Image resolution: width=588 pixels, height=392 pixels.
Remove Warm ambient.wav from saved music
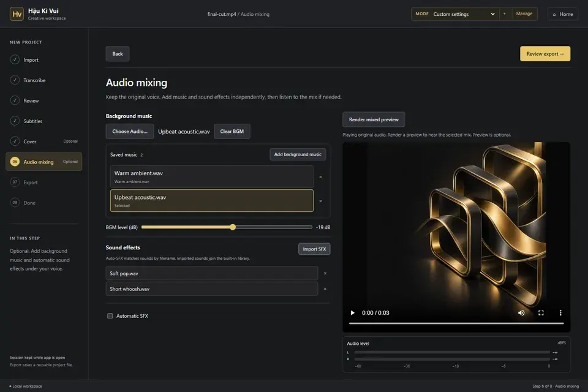pyautogui.click(x=320, y=177)
